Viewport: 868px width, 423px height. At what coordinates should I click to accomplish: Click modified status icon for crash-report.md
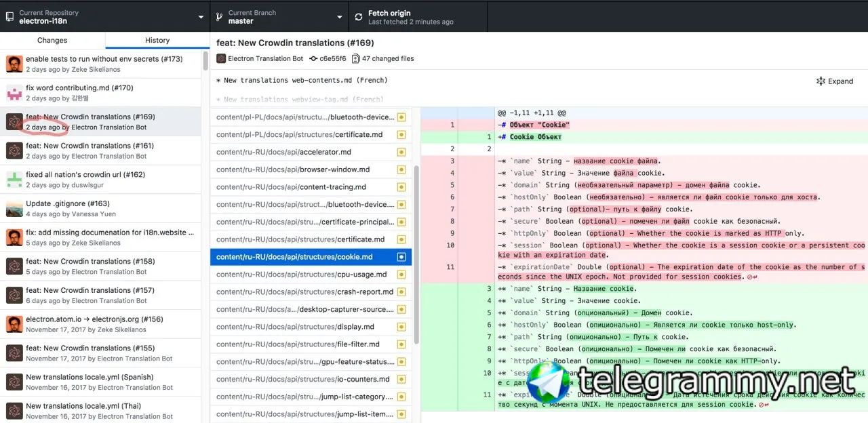401,291
